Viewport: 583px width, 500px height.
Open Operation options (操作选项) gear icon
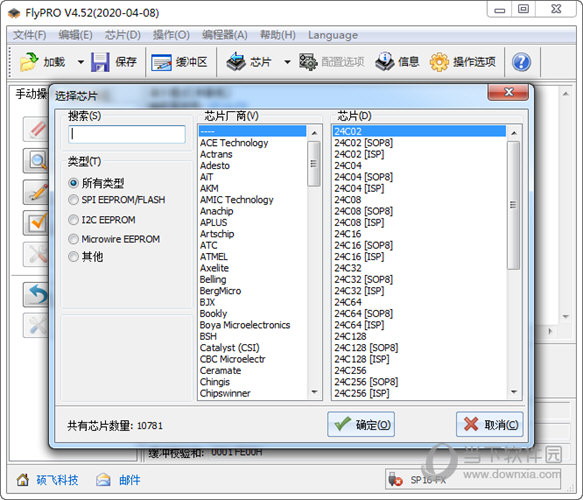click(x=439, y=62)
